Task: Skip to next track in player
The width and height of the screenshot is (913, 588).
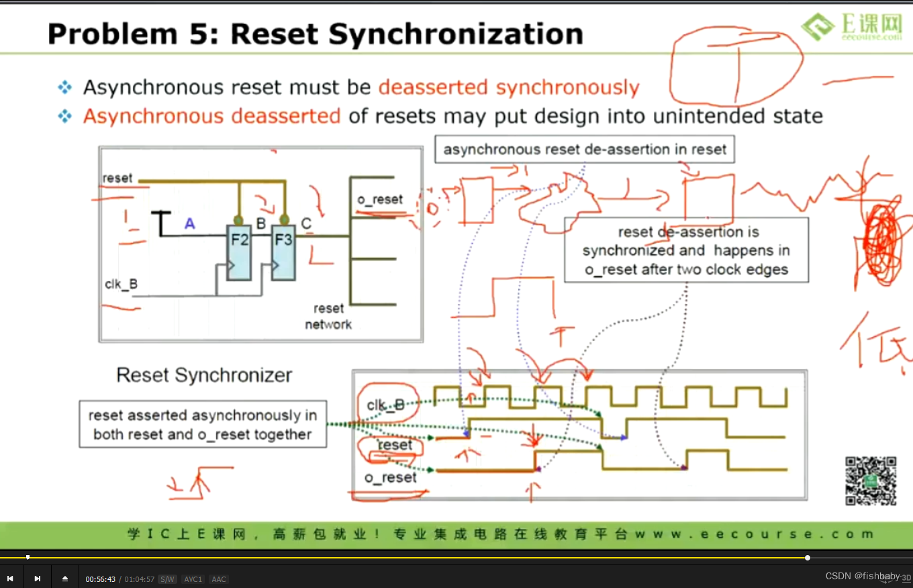Action: [x=38, y=578]
